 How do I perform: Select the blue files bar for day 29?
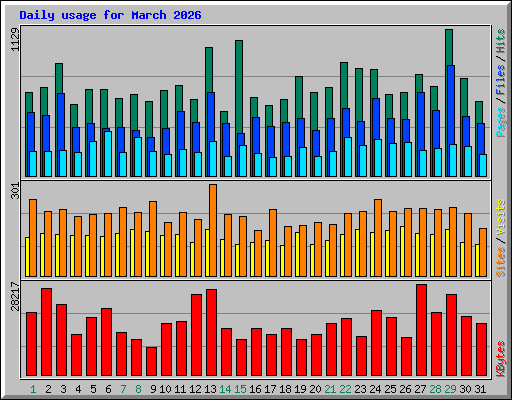451,105
